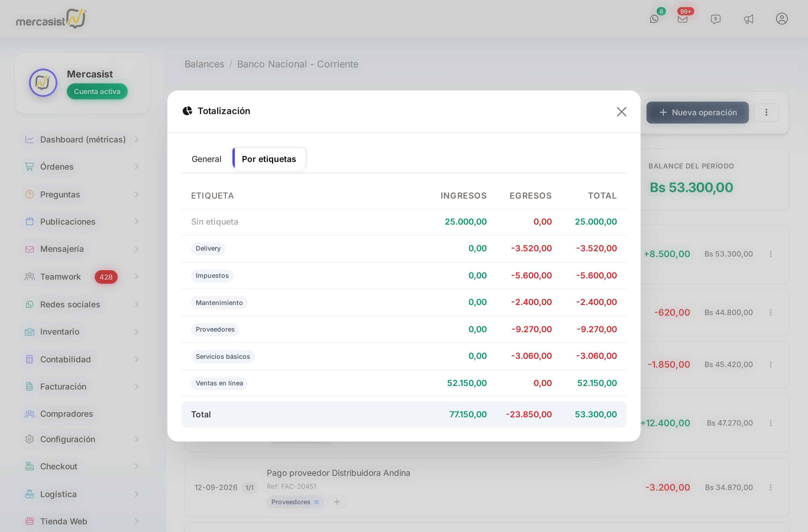Expand the Preguntas sidebar section
Screen dimensions: 808x532
[82, 194]
